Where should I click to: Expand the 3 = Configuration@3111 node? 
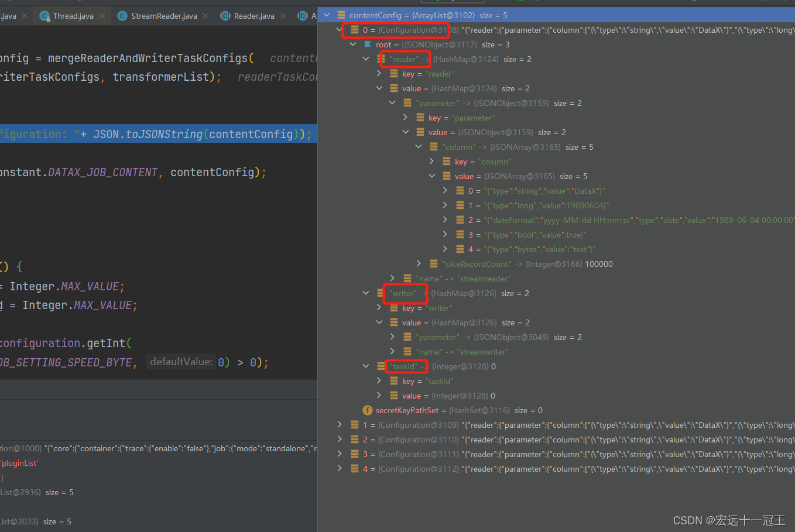coord(340,454)
